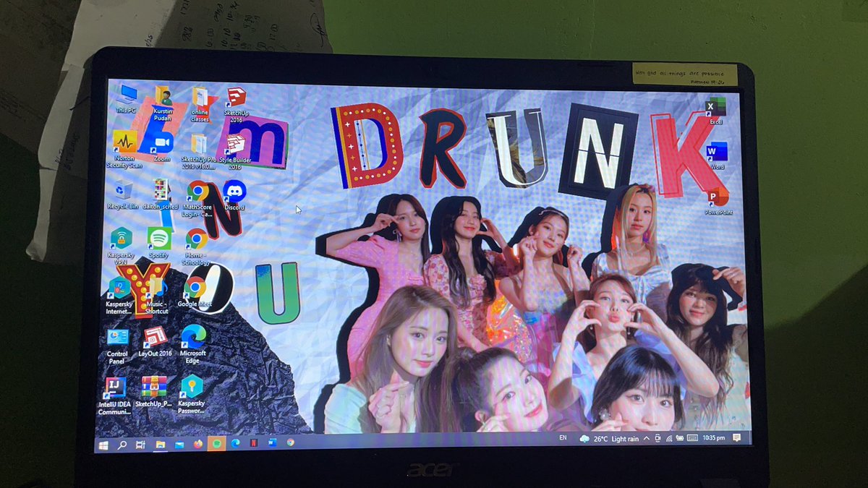
Task: Open the online classes folder
Action: [200, 104]
